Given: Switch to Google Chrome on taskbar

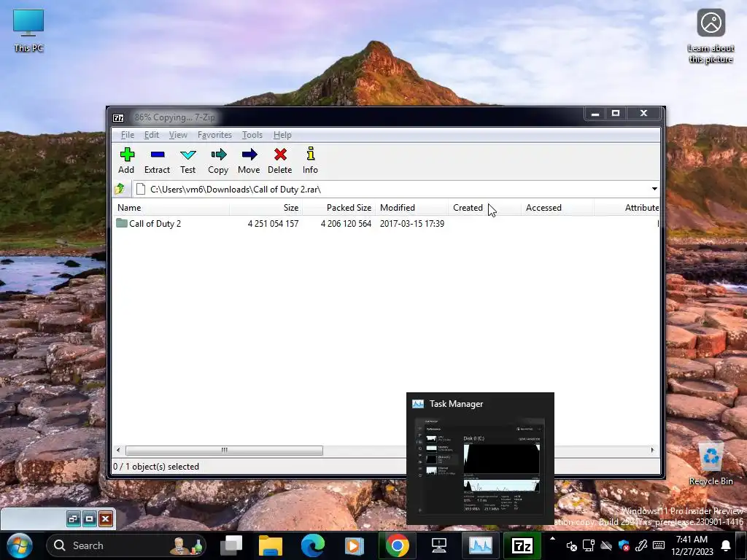Looking at the screenshot, I should (398, 545).
